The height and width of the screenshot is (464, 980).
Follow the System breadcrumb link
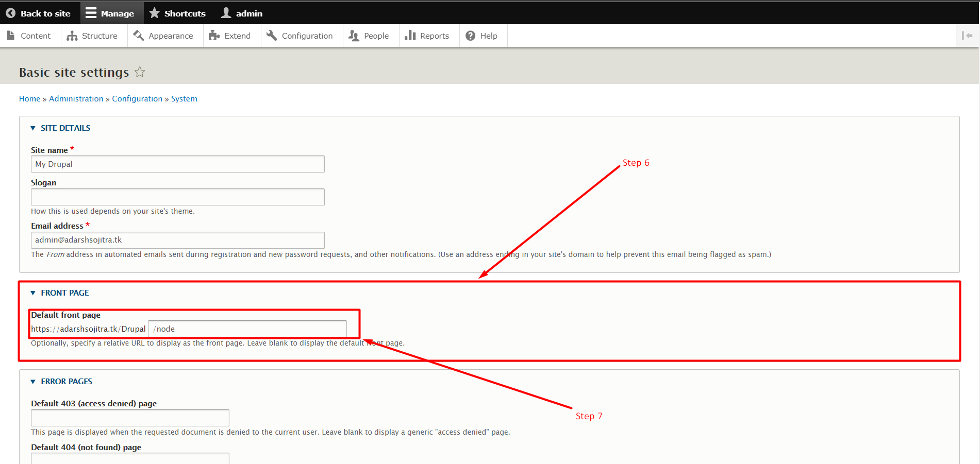pyautogui.click(x=184, y=99)
